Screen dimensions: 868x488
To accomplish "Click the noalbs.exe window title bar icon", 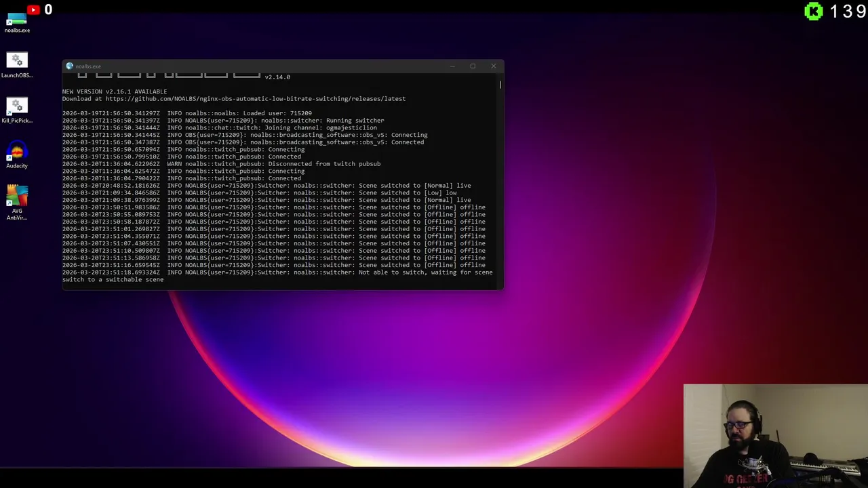I will 69,66.
